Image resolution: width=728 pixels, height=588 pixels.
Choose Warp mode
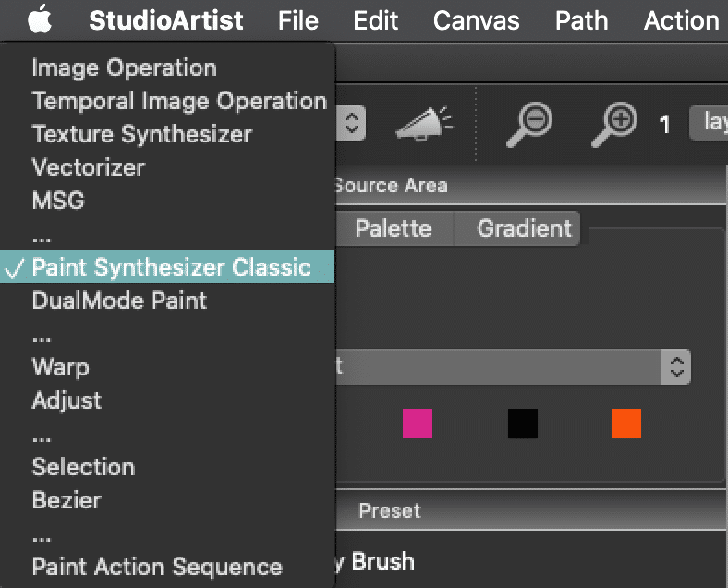[167, 367]
